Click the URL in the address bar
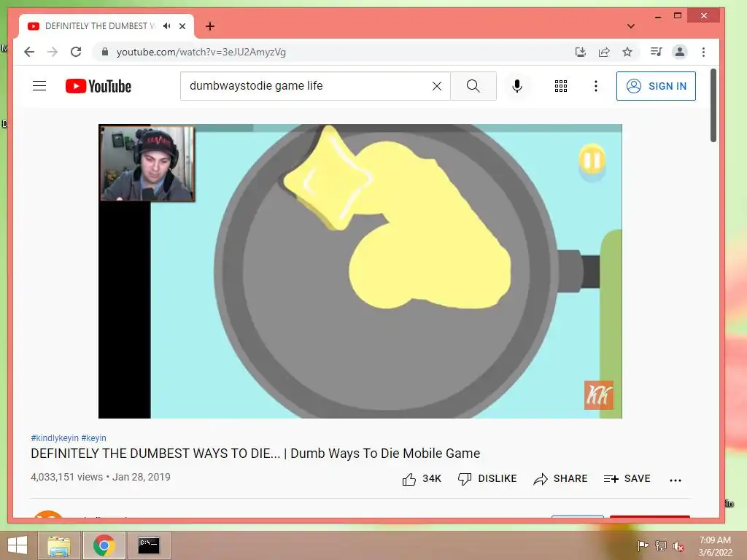Viewport: 747px width, 560px height. pyautogui.click(x=201, y=52)
